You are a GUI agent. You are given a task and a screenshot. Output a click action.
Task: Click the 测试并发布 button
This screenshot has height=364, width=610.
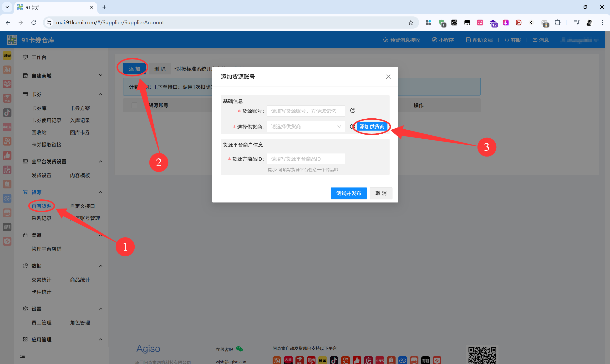coord(348,193)
